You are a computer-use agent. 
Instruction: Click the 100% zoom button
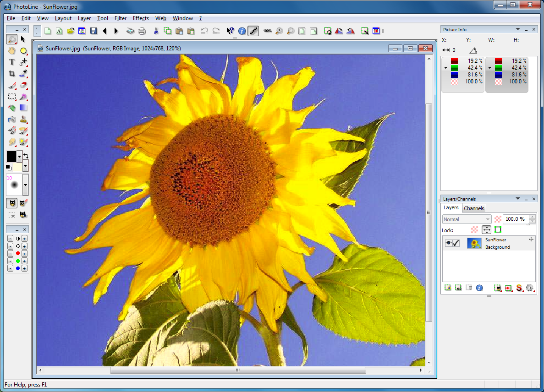click(x=267, y=31)
